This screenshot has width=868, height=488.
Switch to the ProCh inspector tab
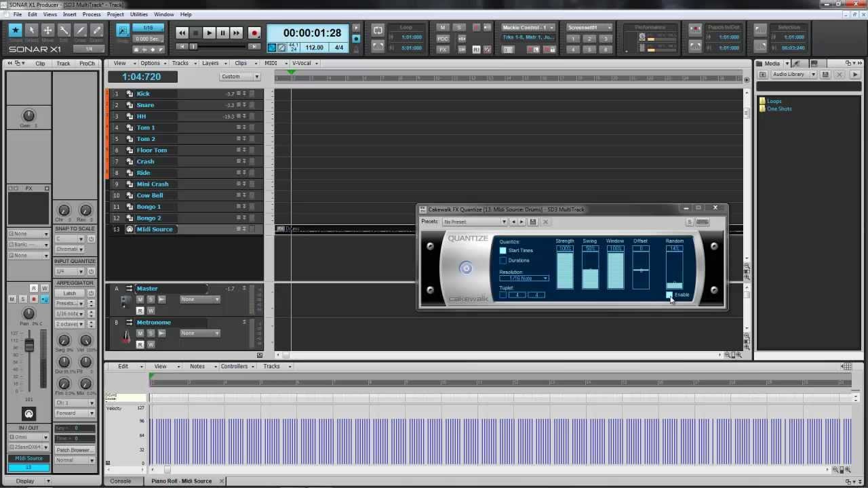tap(87, 64)
